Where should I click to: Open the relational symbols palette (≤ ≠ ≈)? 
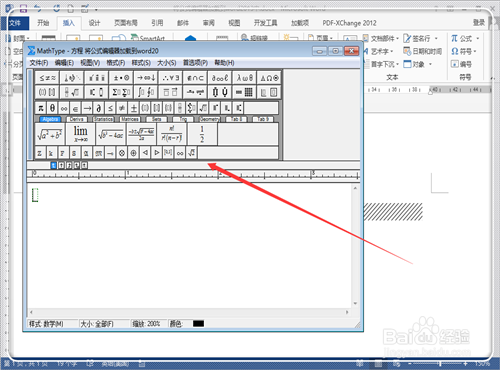47,78
